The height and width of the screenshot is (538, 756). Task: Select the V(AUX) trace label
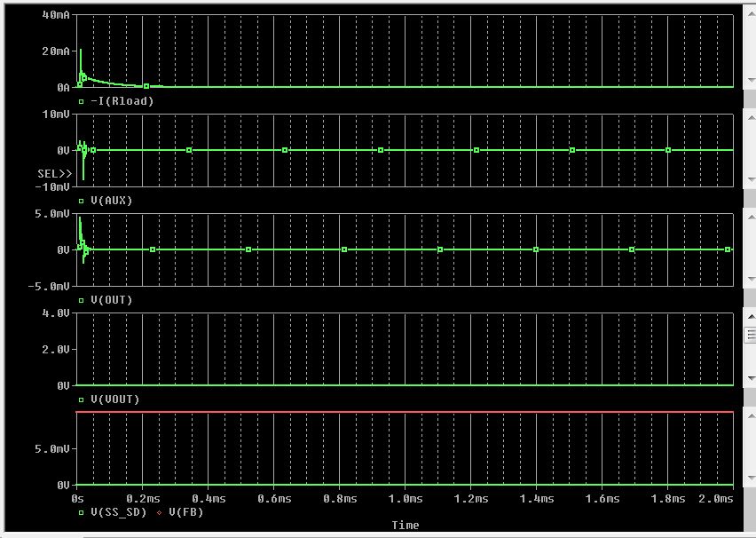pos(112,201)
